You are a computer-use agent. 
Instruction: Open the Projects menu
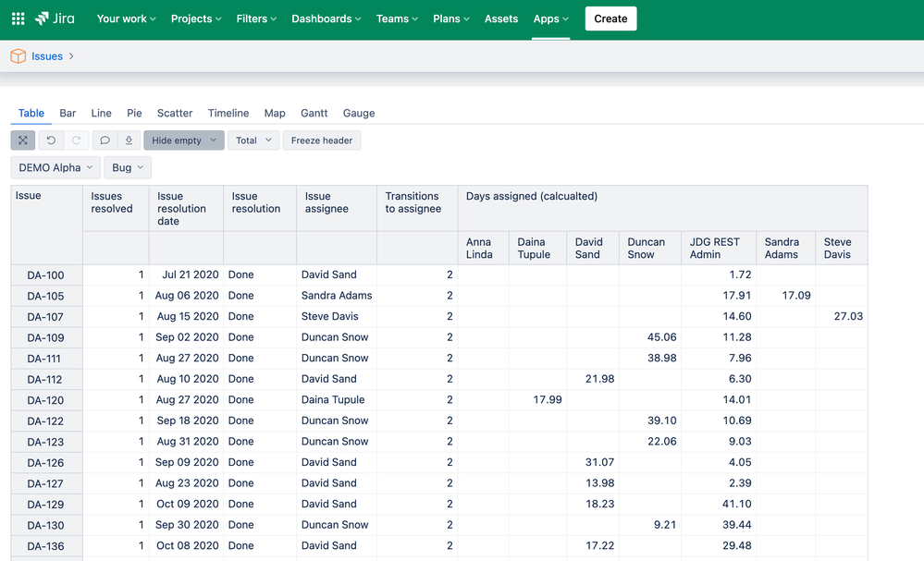[x=196, y=18]
